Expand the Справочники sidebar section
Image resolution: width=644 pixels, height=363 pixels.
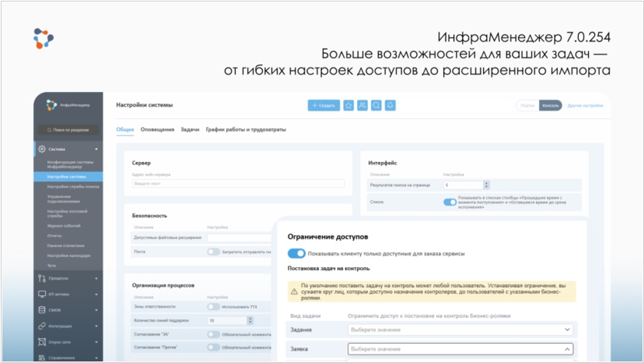click(97, 358)
